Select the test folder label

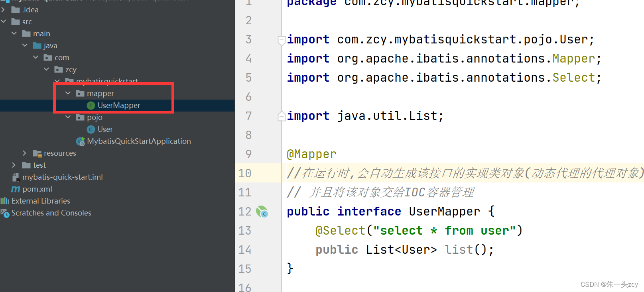click(39, 165)
